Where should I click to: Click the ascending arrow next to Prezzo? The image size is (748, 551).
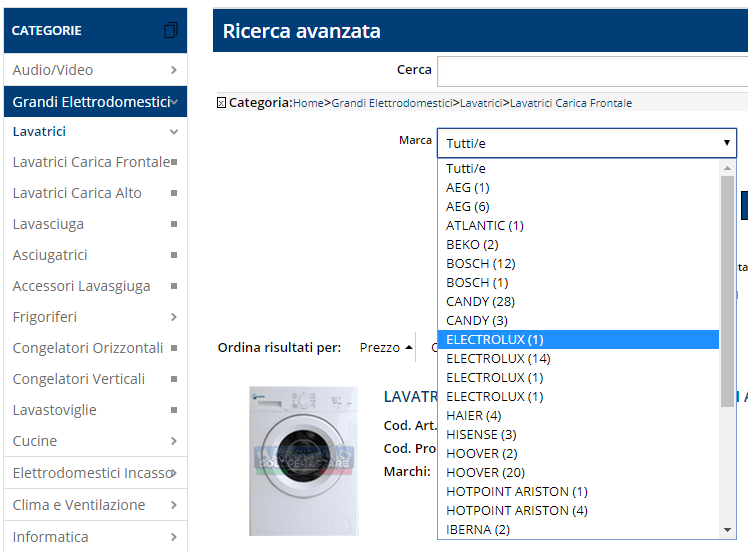409,348
